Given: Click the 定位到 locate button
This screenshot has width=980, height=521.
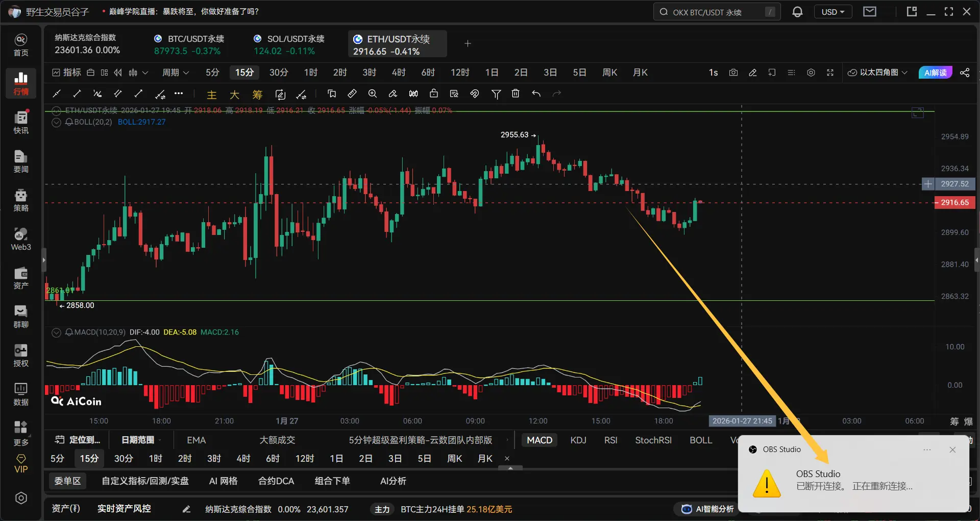Looking at the screenshot, I should [78, 440].
